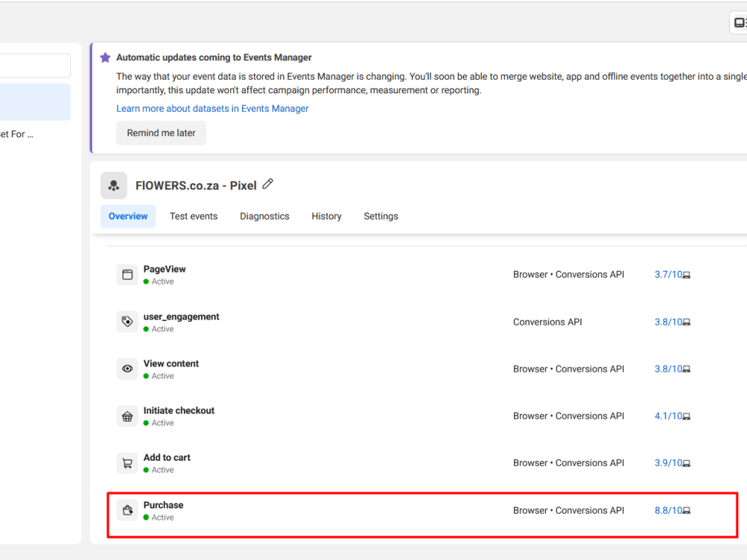Click the 3.7/10 PageView match quality score
The width and height of the screenshot is (747, 560).
[x=666, y=274]
